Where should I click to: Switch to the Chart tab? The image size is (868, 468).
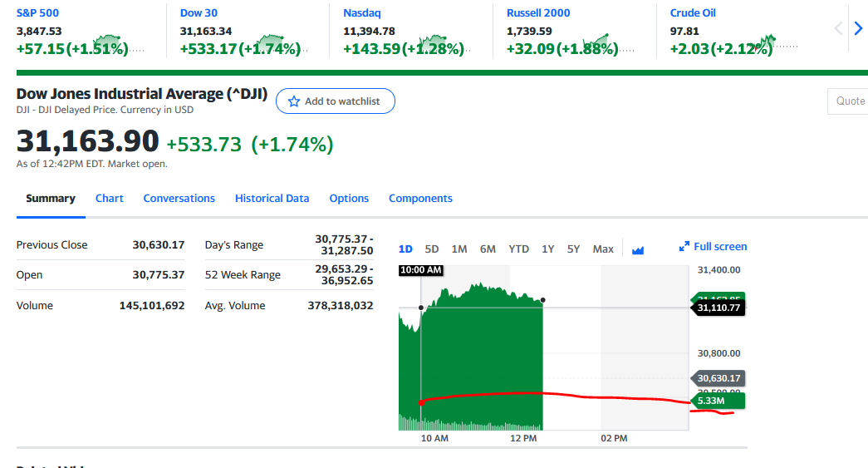tap(109, 199)
